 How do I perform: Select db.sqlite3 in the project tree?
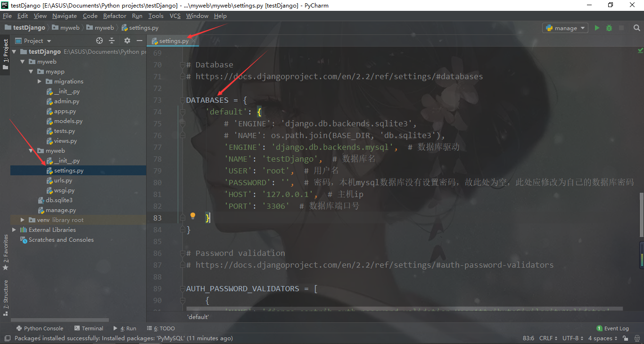[x=55, y=200]
